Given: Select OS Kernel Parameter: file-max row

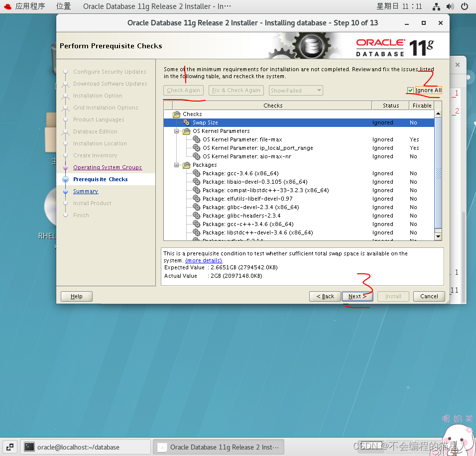Looking at the screenshot, I should [299, 139].
